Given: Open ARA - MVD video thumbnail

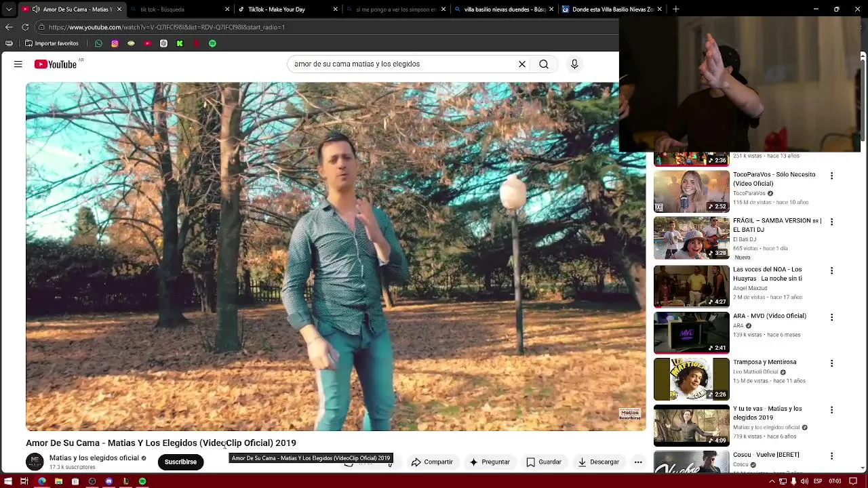Looking at the screenshot, I should pyautogui.click(x=692, y=333).
